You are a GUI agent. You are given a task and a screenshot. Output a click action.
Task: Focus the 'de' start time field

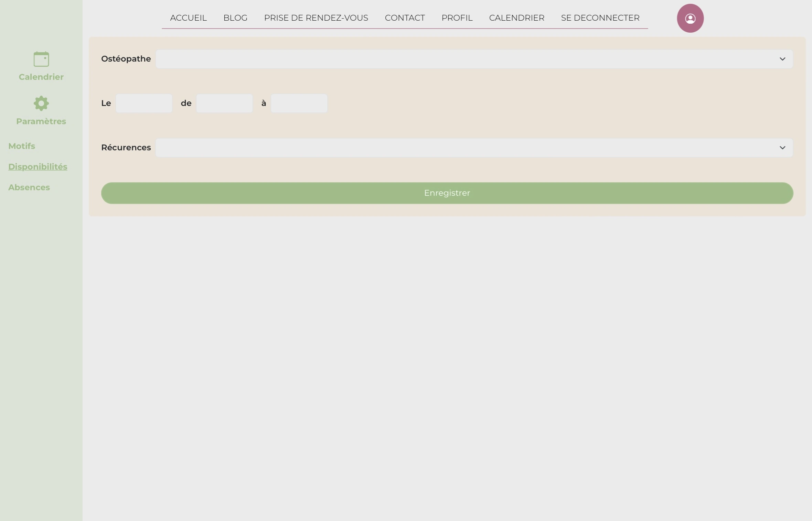(x=224, y=103)
